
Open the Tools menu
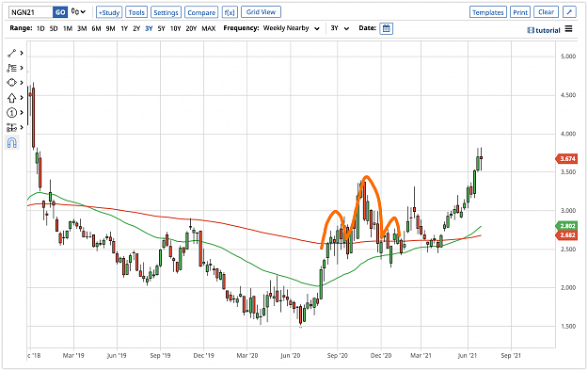pyautogui.click(x=136, y=12)
